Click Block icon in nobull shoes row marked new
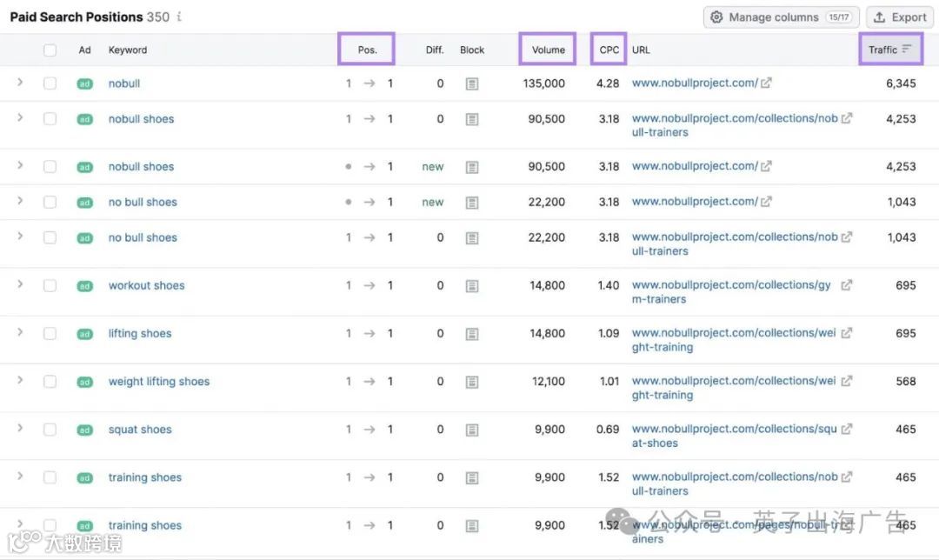The image size is (939, 560). (472, 167)
